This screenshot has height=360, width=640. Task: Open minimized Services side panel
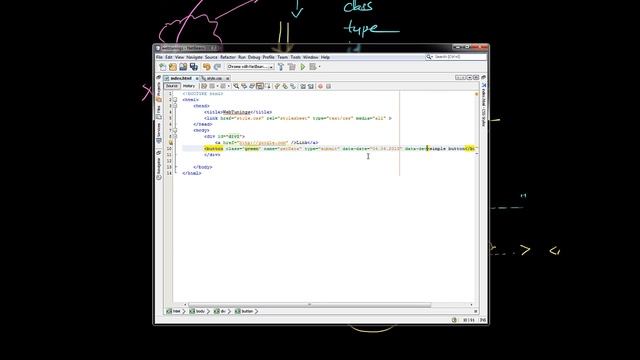pyautogui.click(x=159, y=133)
